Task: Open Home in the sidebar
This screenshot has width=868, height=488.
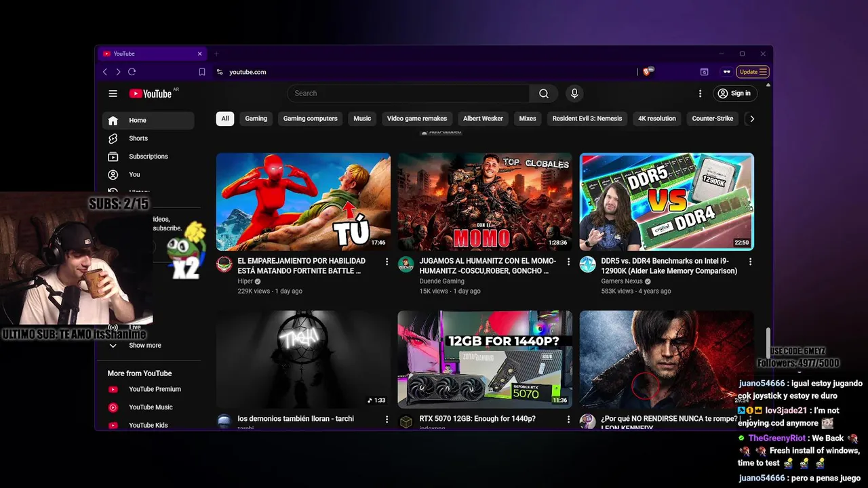Action: point(148,120)
